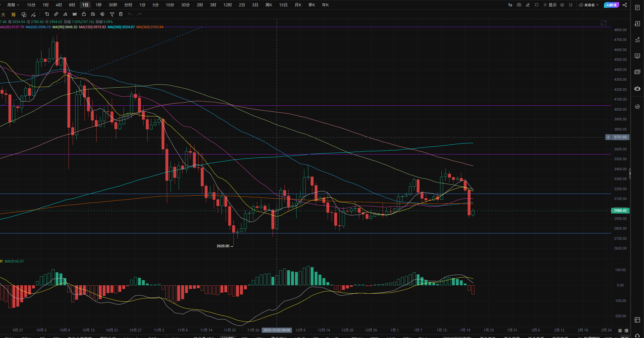
Task: Click the share icon at top right
Action: click(x=625, y=5)
